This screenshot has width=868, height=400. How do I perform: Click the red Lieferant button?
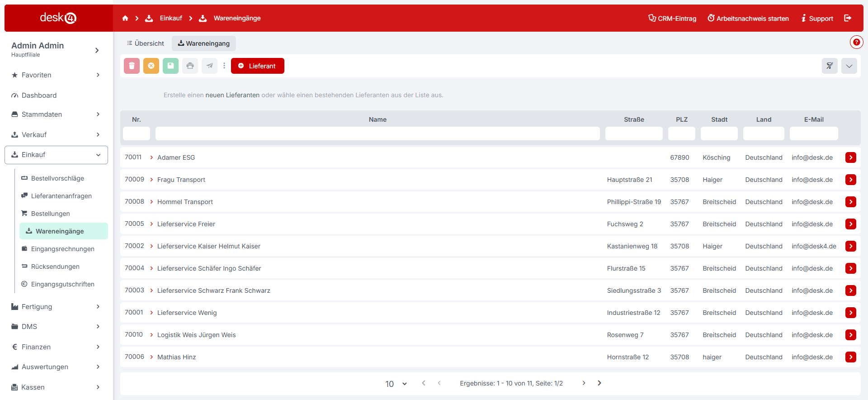click(x=257, y=66)
